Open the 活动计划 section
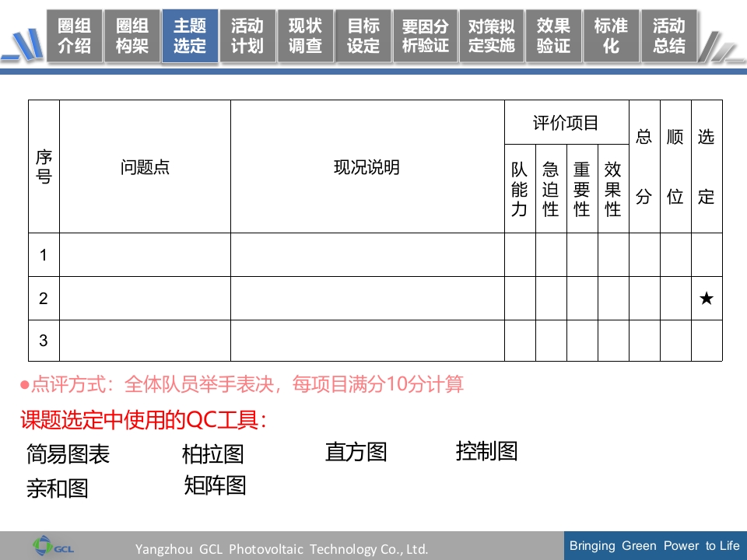The image size is (747, 560). 247,35
